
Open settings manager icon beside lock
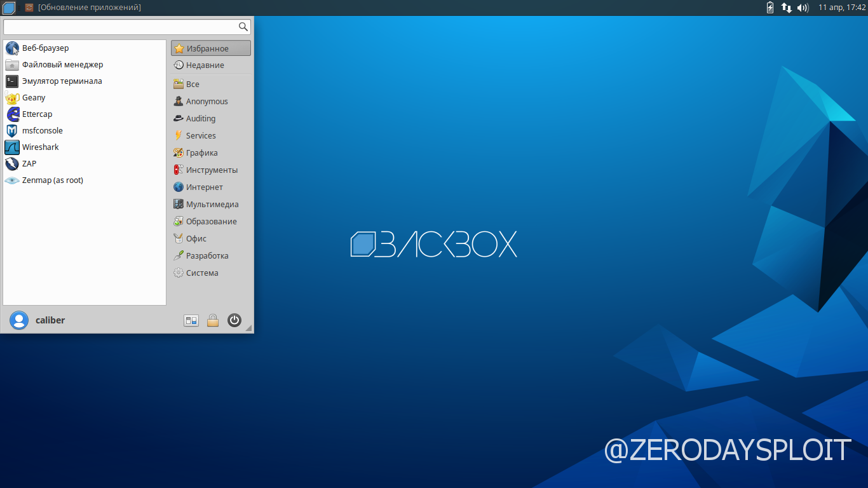(191, 320)
